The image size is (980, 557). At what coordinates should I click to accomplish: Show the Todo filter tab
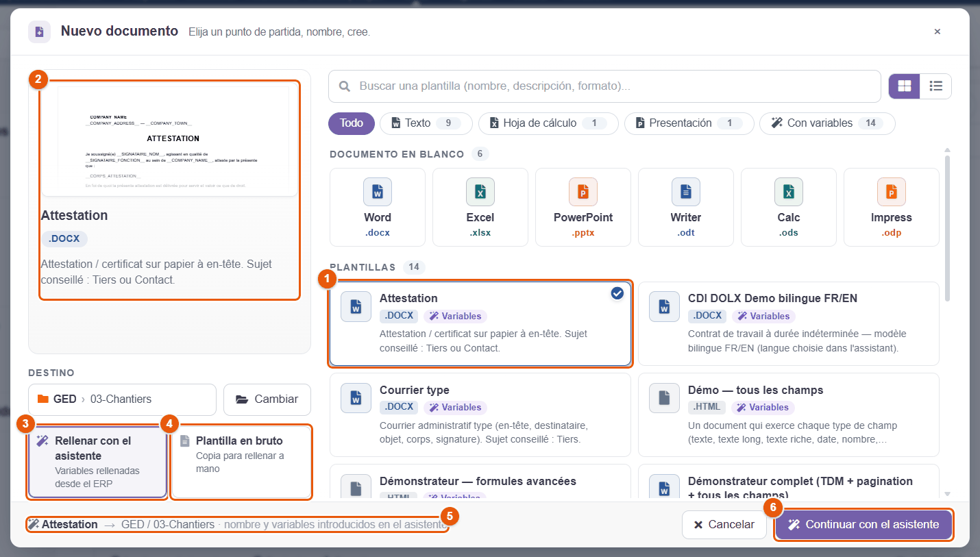[352, 123]
